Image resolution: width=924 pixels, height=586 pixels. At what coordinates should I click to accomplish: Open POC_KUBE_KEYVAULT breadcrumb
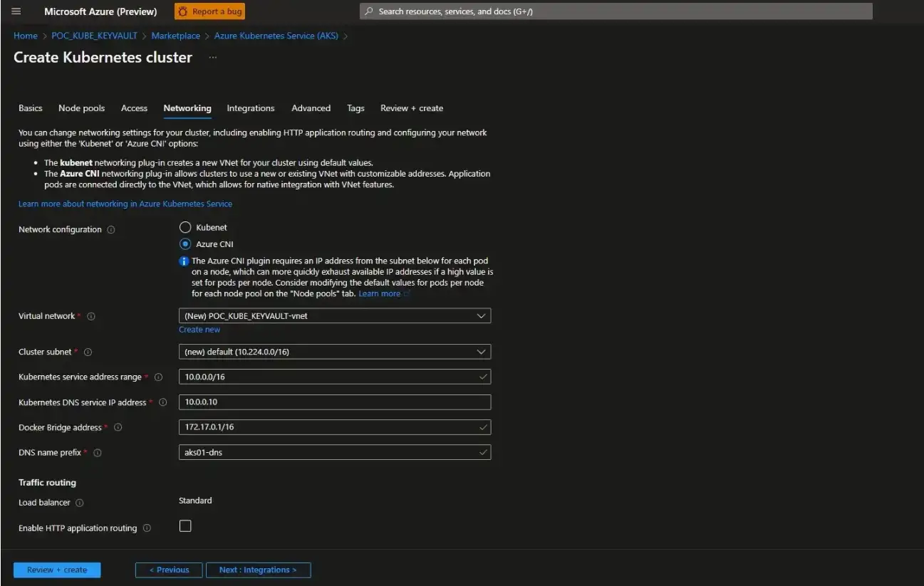tap(95, 36)
